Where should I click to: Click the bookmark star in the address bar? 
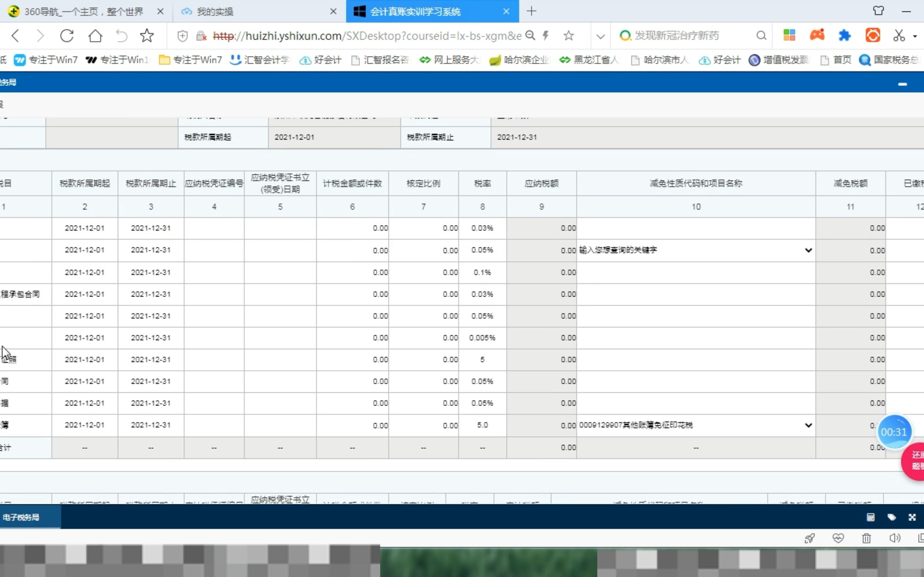click(568, 36)
